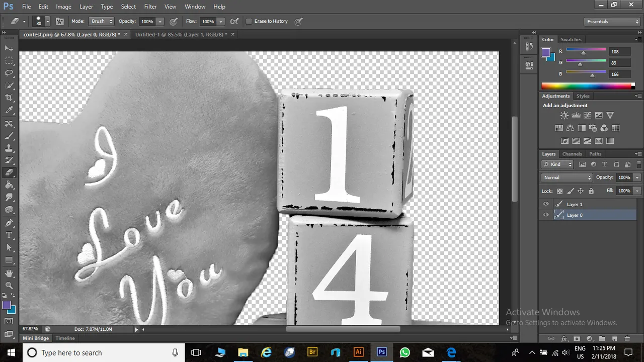
Task: Open the Opacity dropdown in options bar
Action: tap(160, 22)
